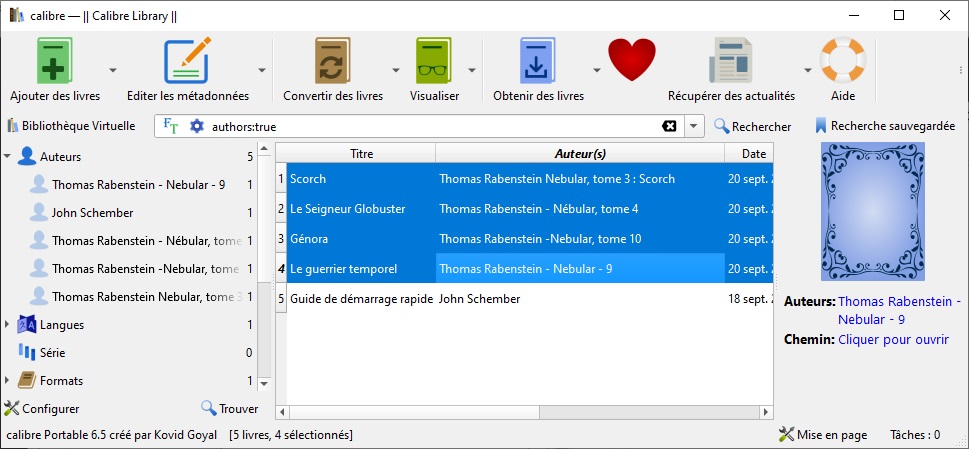The height and width of the screenshot is (449, 969).
Task: Collapse the Auteurs tree category
Action: pyautogui.click(x=8, y=157)
